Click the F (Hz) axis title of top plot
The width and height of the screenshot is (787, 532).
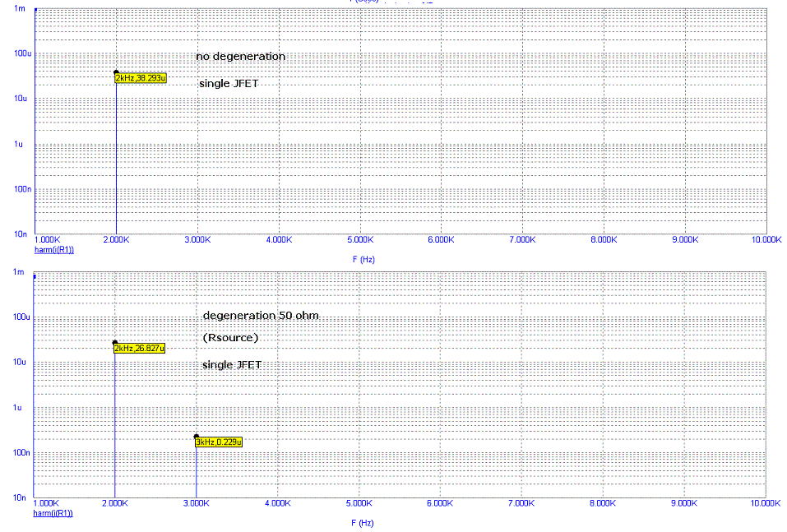363,260
